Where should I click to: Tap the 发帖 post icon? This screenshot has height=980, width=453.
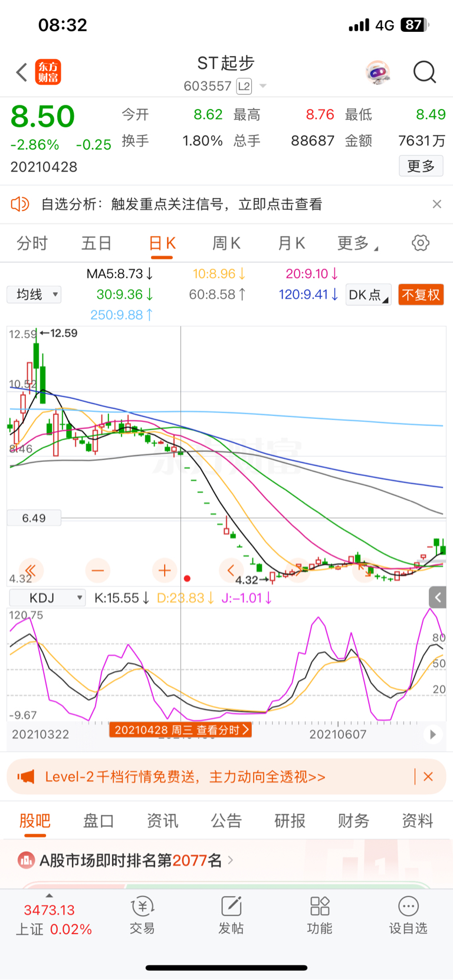point(231,915)
